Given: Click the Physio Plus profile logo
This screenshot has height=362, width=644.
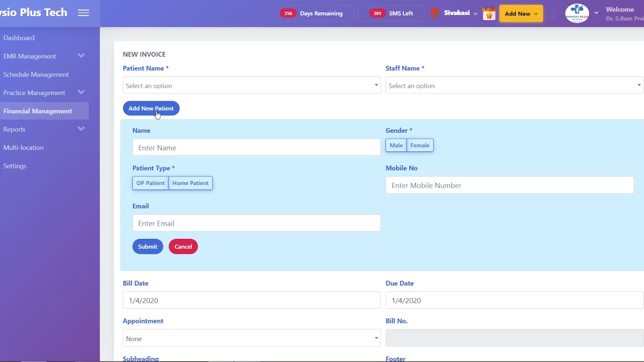Looking at the screenshot, I should (x=577, y=14).
